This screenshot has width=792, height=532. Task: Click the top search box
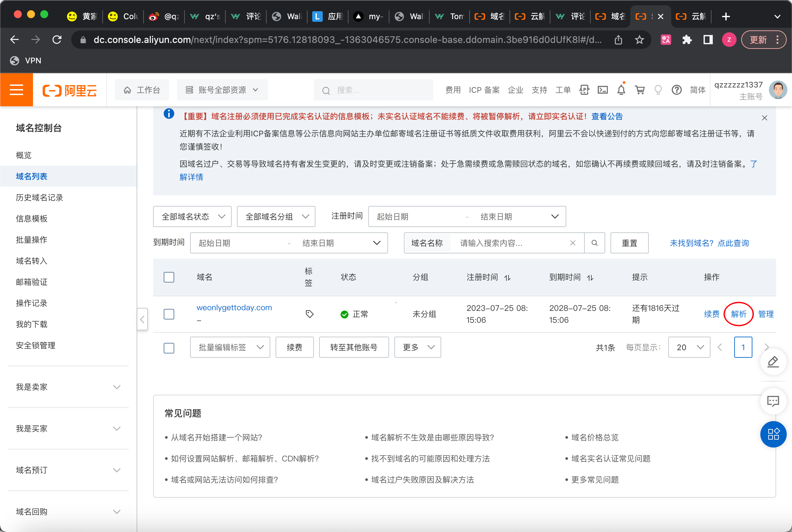(x=373, y=90)
